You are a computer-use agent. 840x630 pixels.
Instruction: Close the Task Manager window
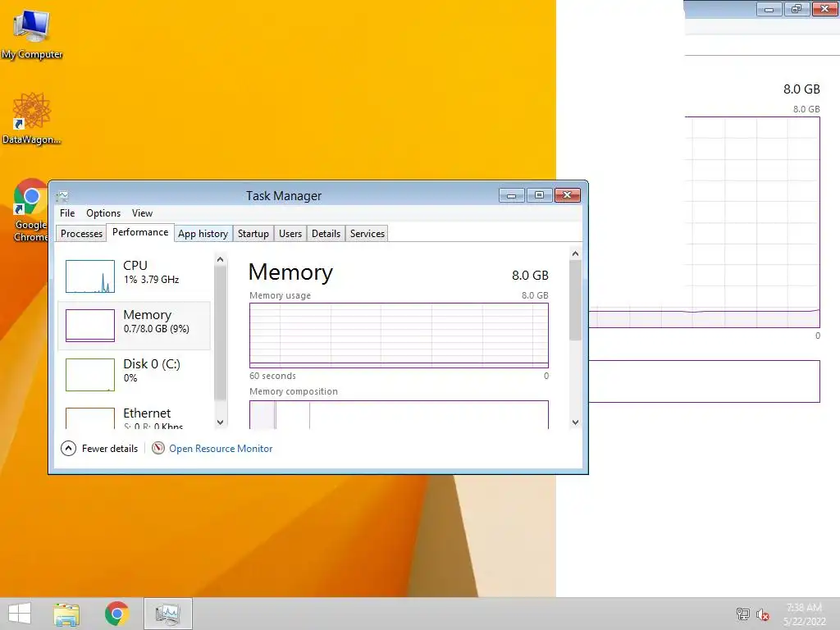click(x=568, y=195)
